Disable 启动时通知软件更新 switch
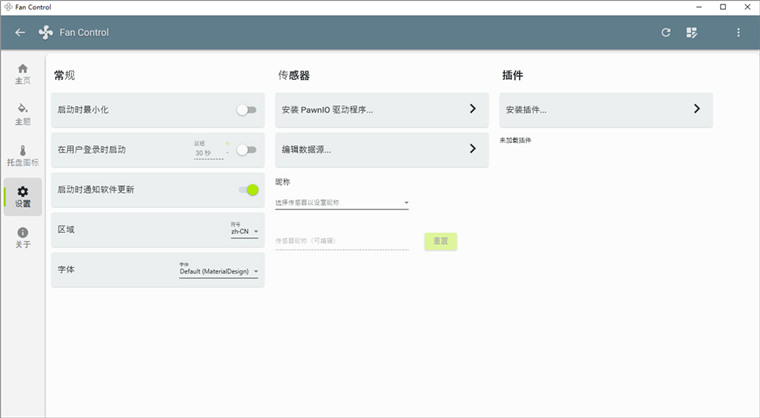The height and width of the screenshot is (418, 760). pos(249,190)
